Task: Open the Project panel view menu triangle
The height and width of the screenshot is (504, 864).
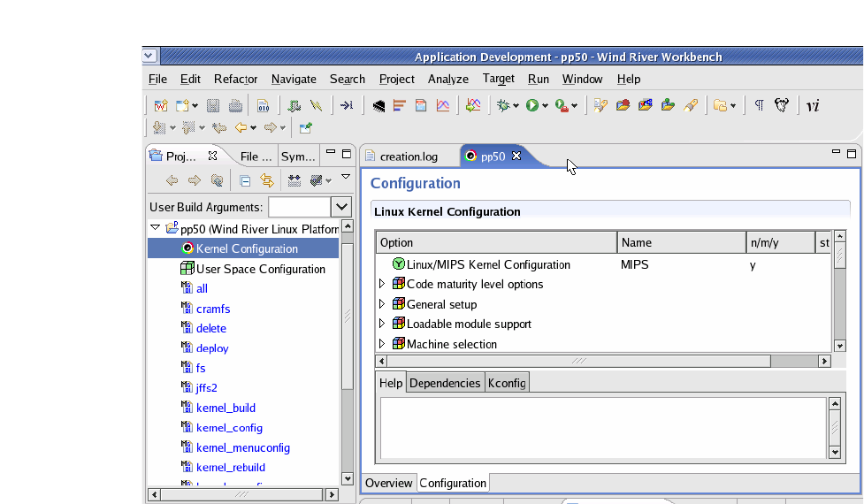Action: point(346,177)
